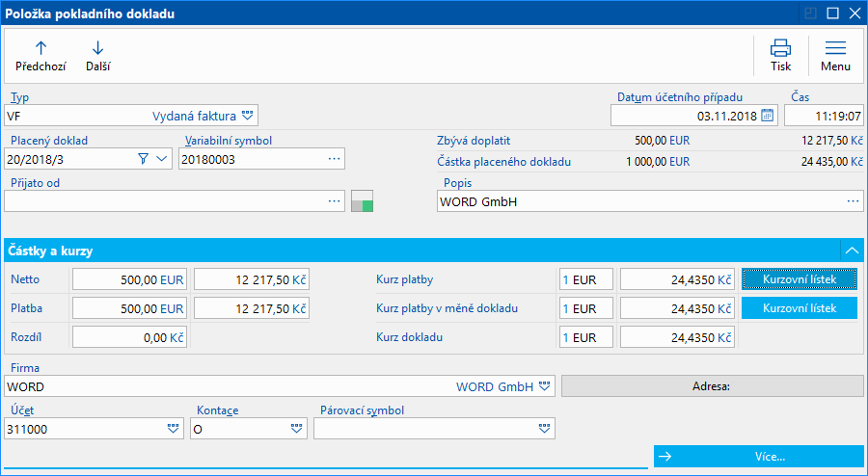
Task: Open lookup for Firma WORD GmbH
Action: tap(545, 386)
